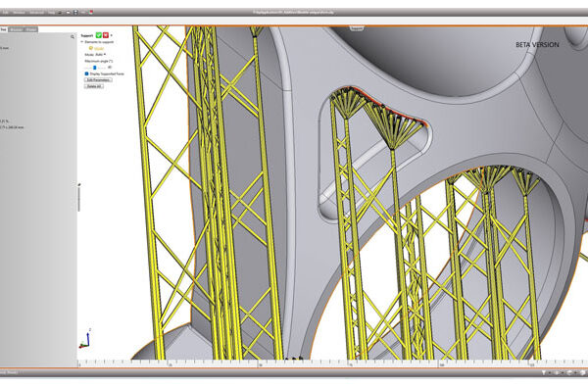Click the open folder icon in the title bar
The height and width of the screenshot is (387, 588).
point(68,13)
